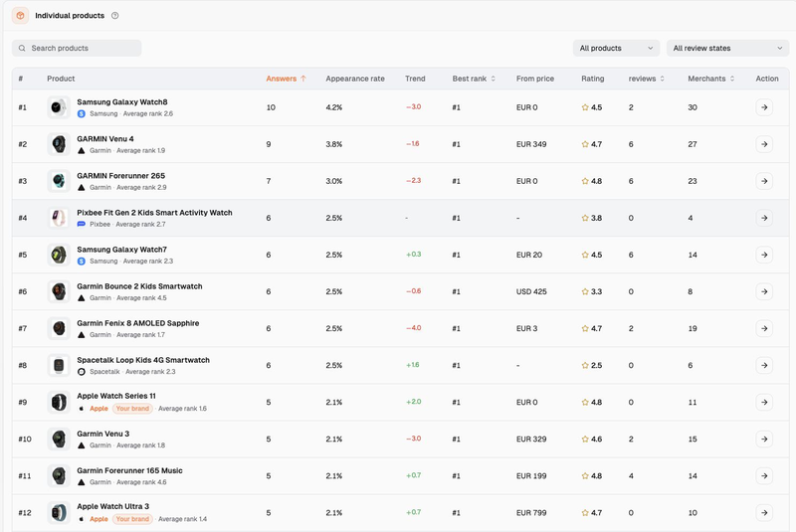Click Apple Watch Series 11 thumbnail
This screenshot has width=796, height=532.
point(59,402)
